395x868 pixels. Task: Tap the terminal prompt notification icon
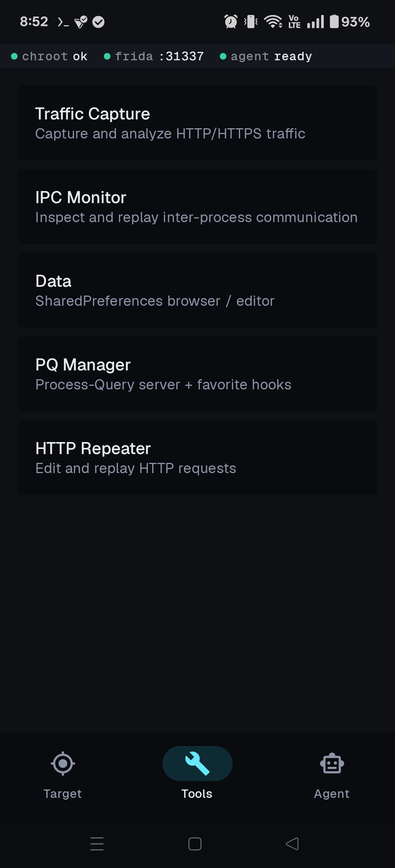pyautogui.click(x=63, y=22)
